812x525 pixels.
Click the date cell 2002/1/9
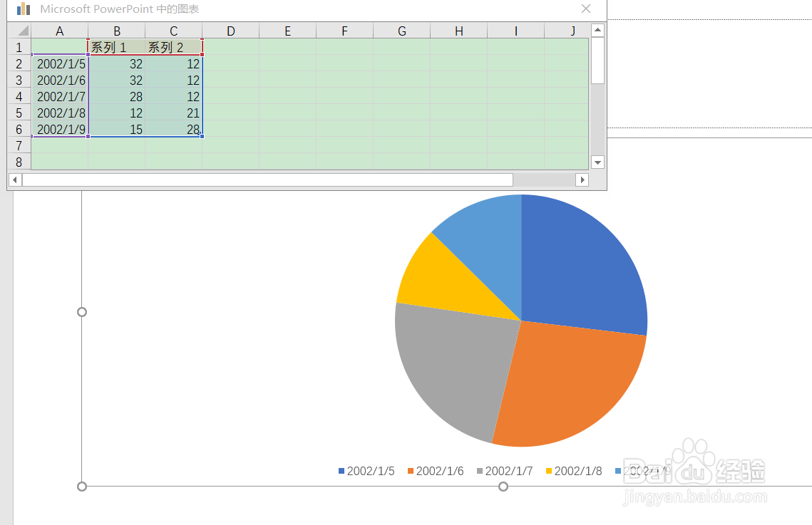(60, 130)
